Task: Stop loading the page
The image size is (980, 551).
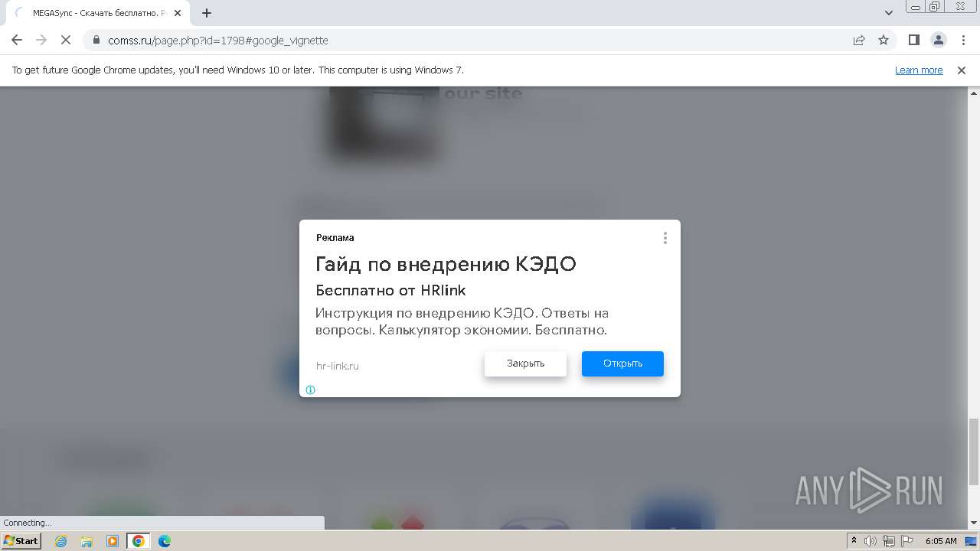Action: click(x=66, y=41)
